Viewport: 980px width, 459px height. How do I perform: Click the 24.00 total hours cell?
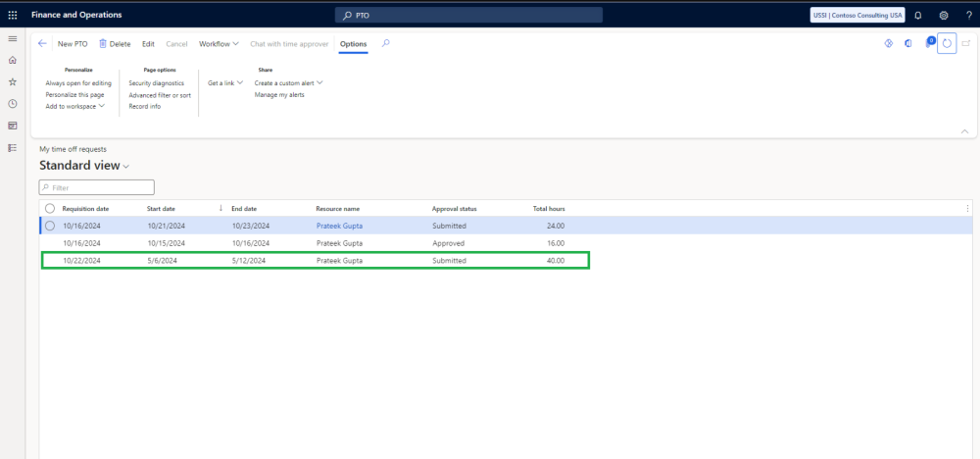click(x=556, y=226)
